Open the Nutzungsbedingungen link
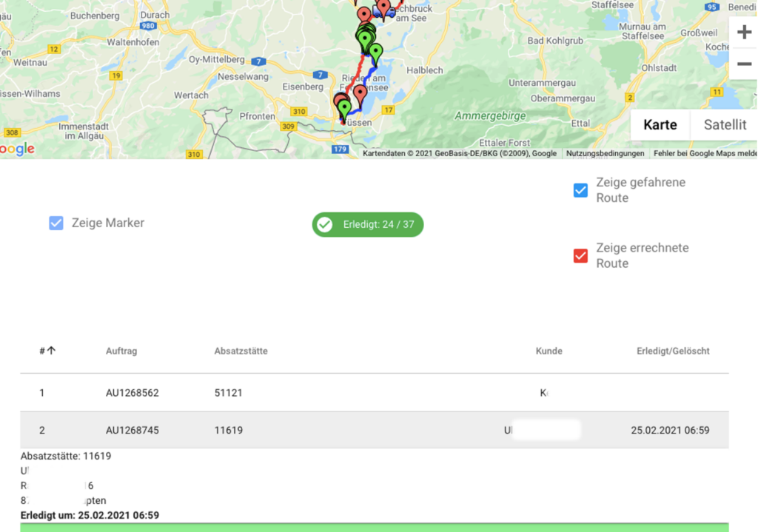Viewport: 758px width, 532px height. pyautogui.click(x=605, y=154)
